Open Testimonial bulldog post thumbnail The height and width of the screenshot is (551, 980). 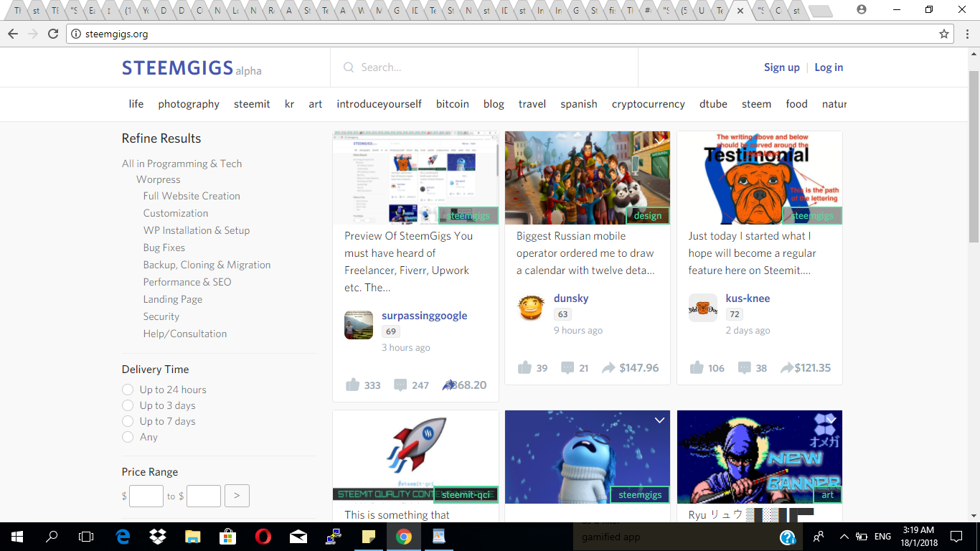point(760,178)
